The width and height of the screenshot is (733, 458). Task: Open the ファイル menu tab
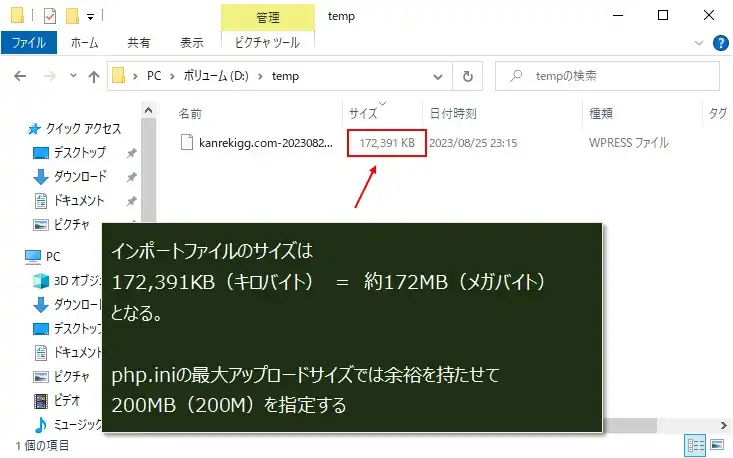click(30, 43)
